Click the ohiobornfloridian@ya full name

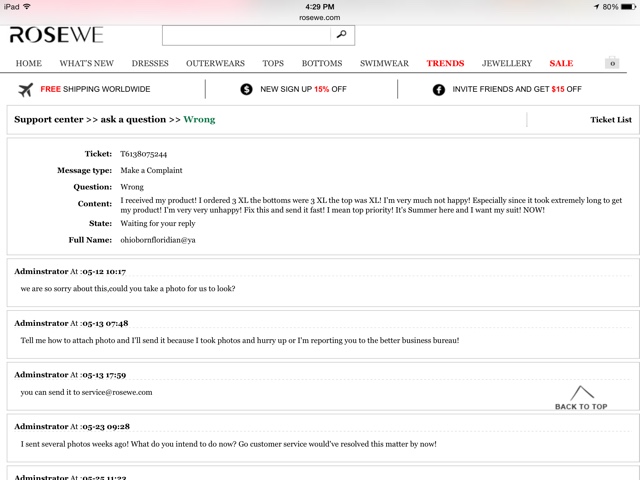tap(158, 240)
